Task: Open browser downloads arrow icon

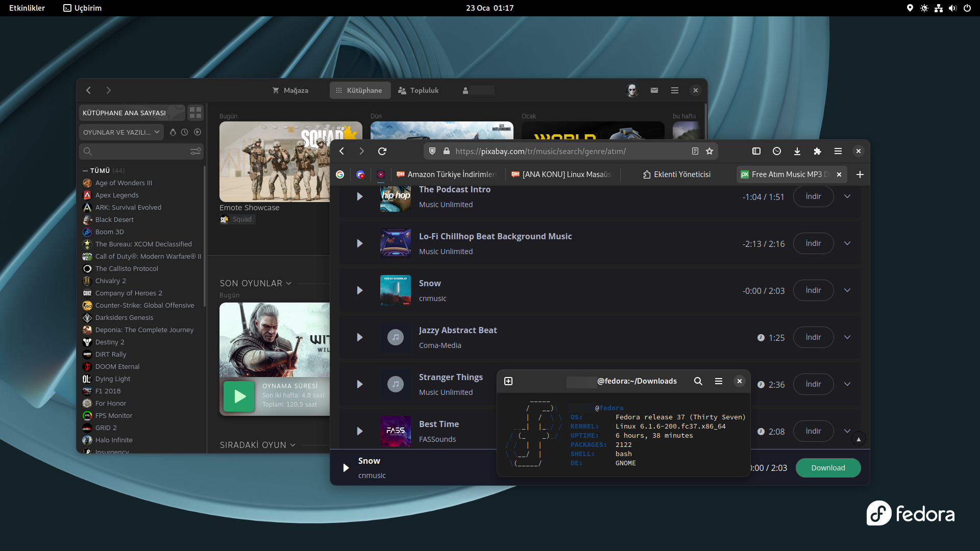Action: coord(797,151)
